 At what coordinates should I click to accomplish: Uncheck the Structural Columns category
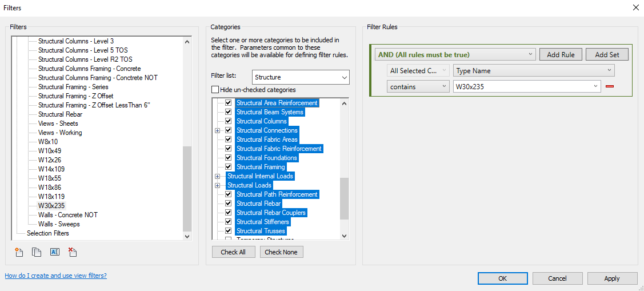229,121
